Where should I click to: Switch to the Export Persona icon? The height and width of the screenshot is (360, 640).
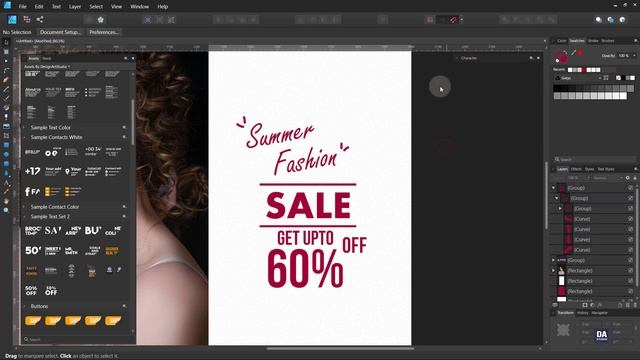pos(40,19)
